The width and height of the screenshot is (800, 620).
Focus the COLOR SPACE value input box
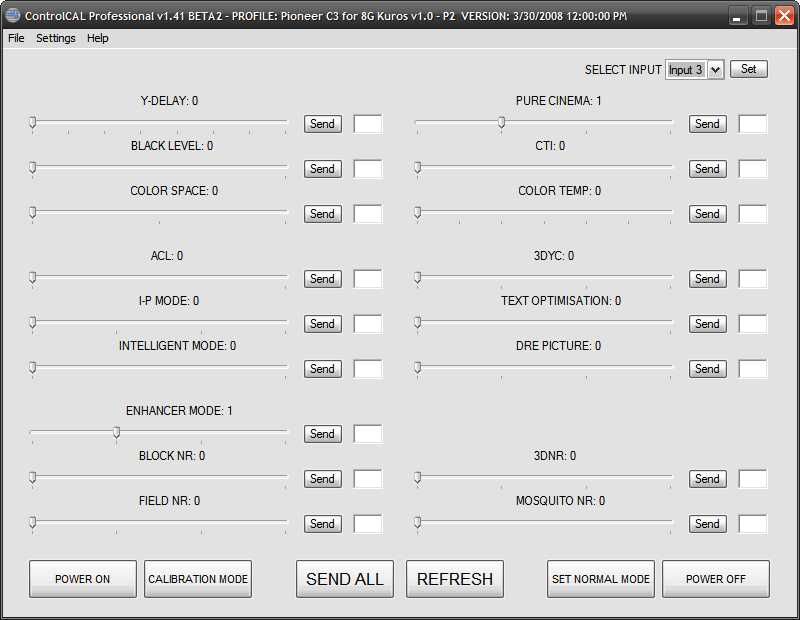(368, 214)
